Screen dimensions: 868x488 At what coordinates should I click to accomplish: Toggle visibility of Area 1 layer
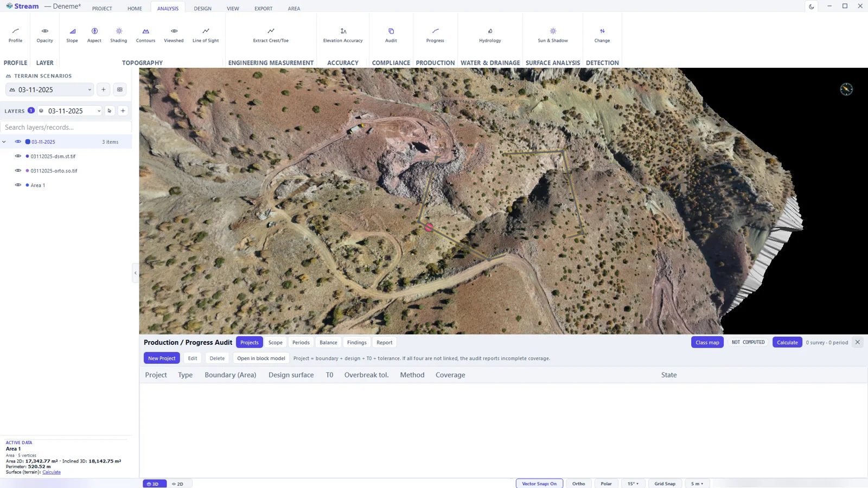pos(18,185)
